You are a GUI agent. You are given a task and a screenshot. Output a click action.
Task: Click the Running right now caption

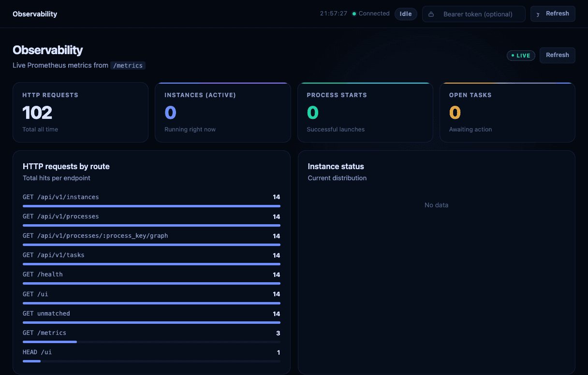click(190, 130)
